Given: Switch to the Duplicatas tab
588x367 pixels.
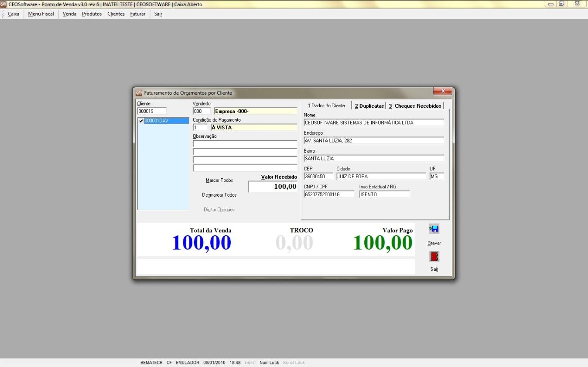Looking at the screenshot, I should point(369,106).
